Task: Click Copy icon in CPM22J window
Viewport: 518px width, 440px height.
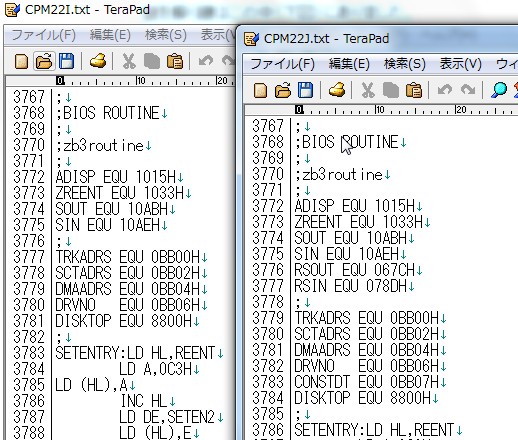Action: (x=391, y=91)
